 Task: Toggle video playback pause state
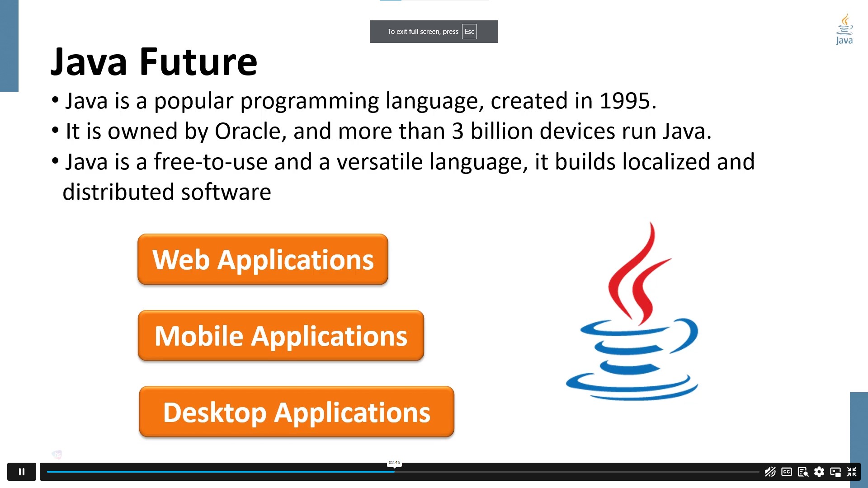click(x=22, y=472)
